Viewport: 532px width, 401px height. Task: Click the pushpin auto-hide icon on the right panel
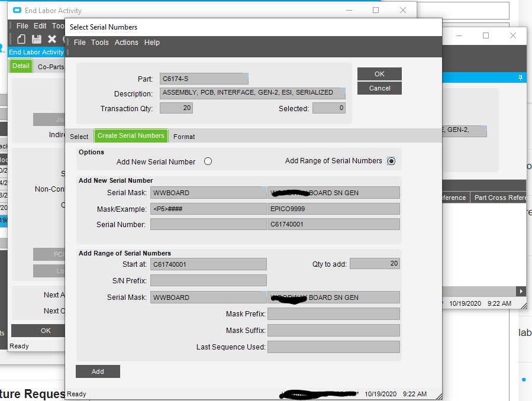(520, 77)
